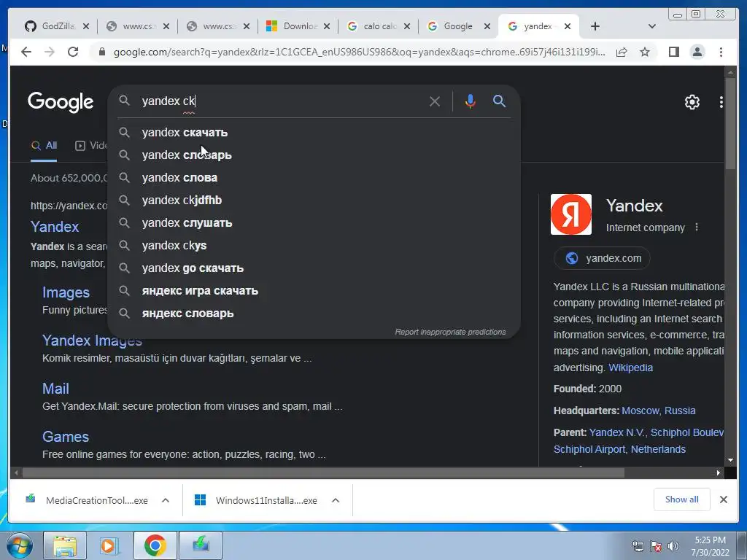The width and height of the screenshot is (747, 560).
Task: Choose the suggestion яндекс игра скачать
Action: point(314,291)
